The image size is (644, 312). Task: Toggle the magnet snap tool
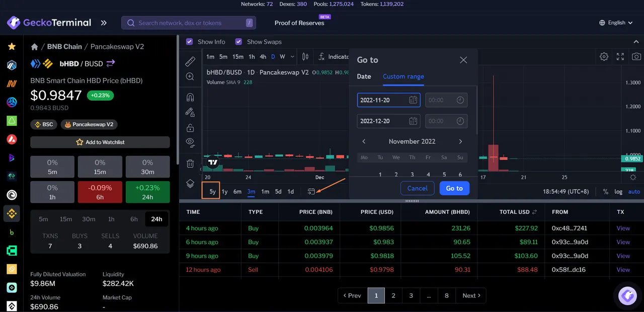click(190, 97)
